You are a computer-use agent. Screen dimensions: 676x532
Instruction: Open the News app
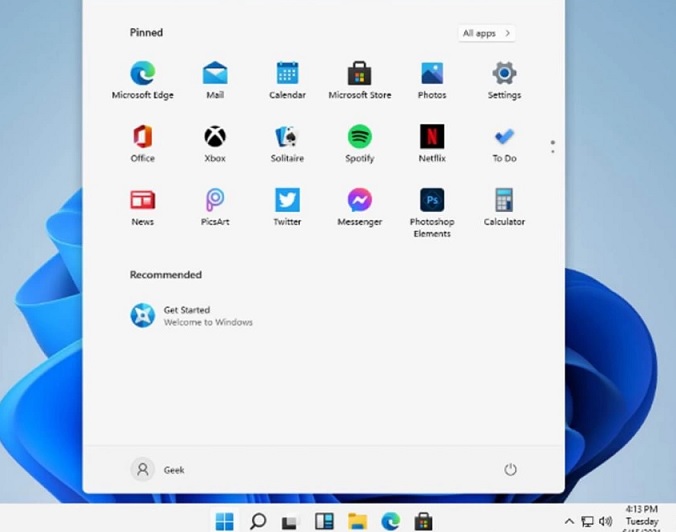(143, 207)
